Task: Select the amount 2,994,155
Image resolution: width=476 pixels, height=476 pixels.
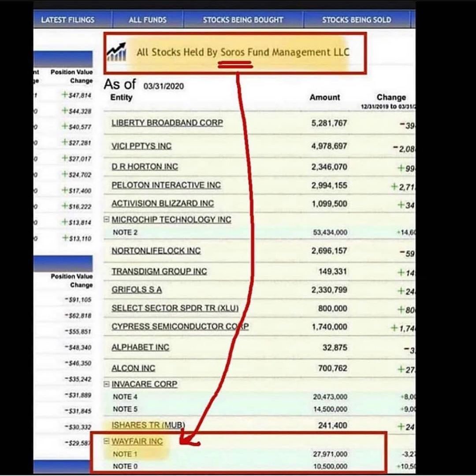Action: (329, 186)
